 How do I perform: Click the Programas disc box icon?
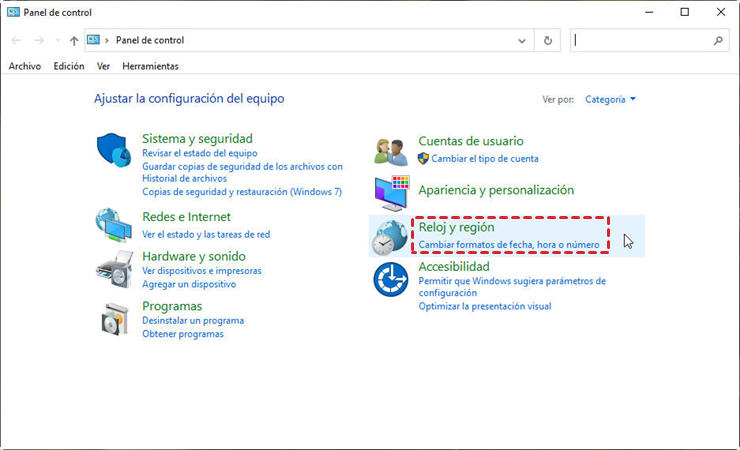tap(115, 319)
